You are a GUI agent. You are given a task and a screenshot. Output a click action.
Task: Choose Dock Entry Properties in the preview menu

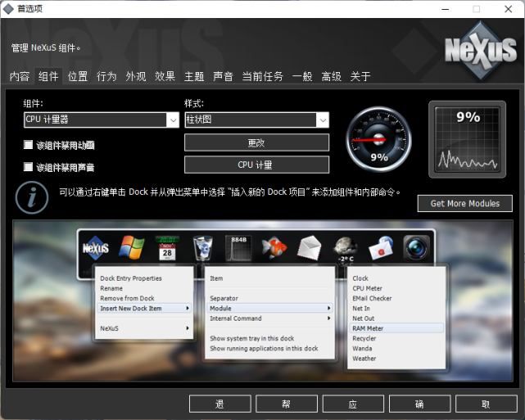pos(144,278)
